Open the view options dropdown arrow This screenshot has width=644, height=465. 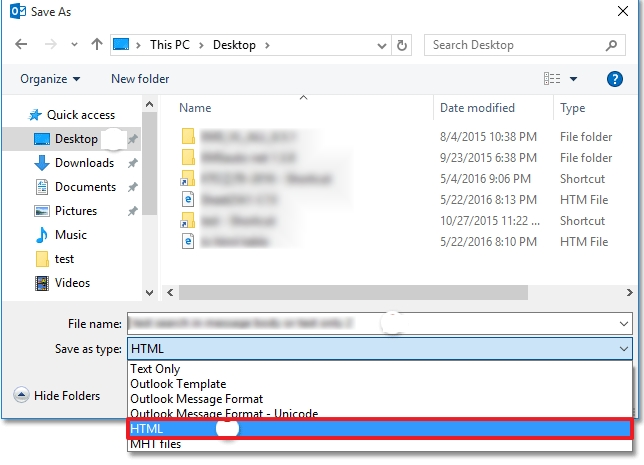[573, 79]
